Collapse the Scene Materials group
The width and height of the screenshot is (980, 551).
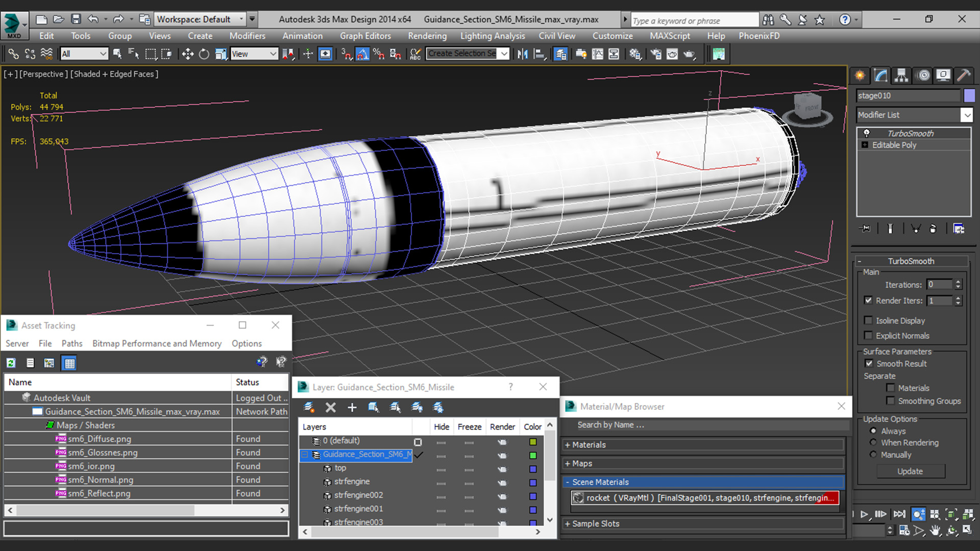click(x=703, y=482)
